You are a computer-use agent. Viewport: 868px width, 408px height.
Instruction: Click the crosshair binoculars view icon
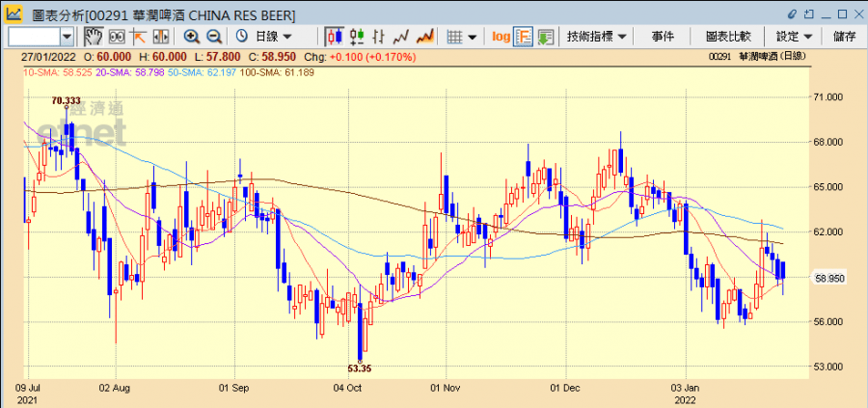(x=118, y=37)
